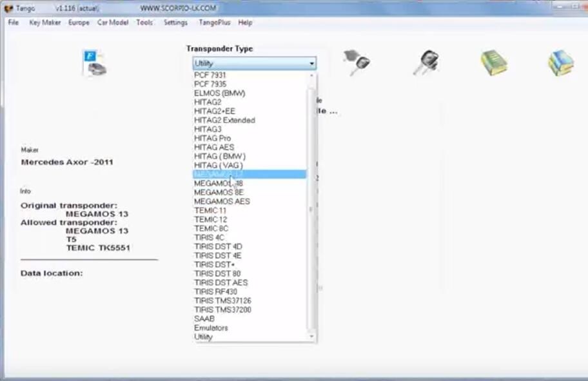Click the dropdown list scrollbar thumb
This screenshot has width=588, height=381.
[311, 210]
